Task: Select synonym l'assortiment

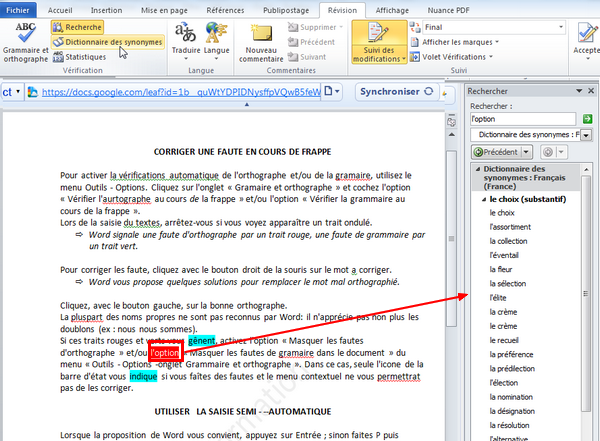Action: tap(510, 227)
